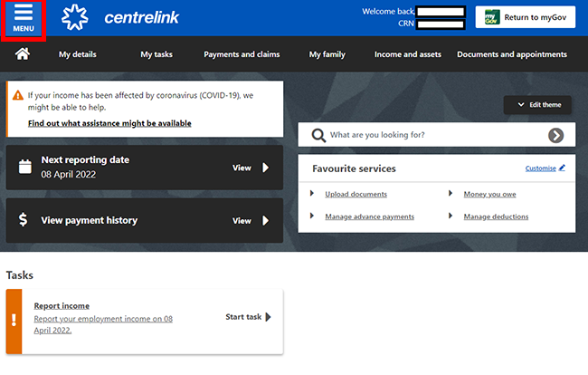Click the Favourite services heading
Image resolution: width=588 pixels, height=375 pixels.
pyautogui.click(x=354, y=168)
